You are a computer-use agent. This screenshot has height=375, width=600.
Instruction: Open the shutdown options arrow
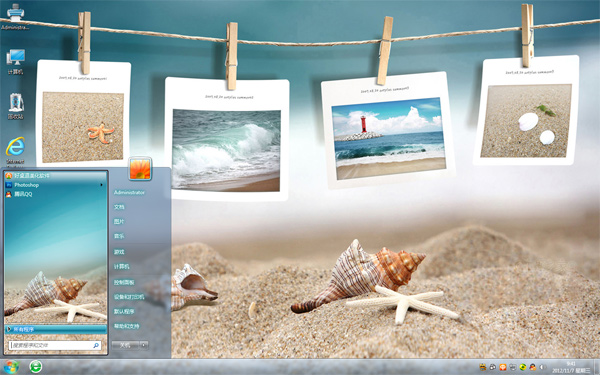[x=144, y=345]
